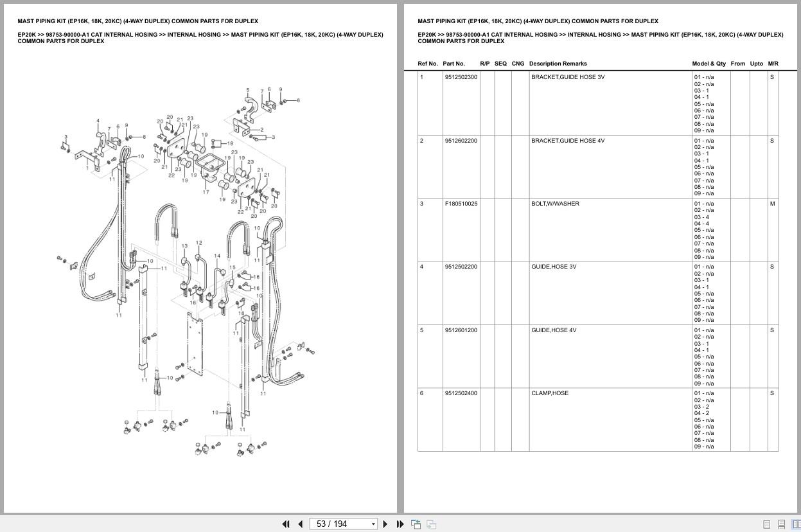The width and height of the screenshot is (801, 532).
Task: Click the '03 - 4' quantity for BOLT,W/WASHER
Action: (x=701, y=217)
